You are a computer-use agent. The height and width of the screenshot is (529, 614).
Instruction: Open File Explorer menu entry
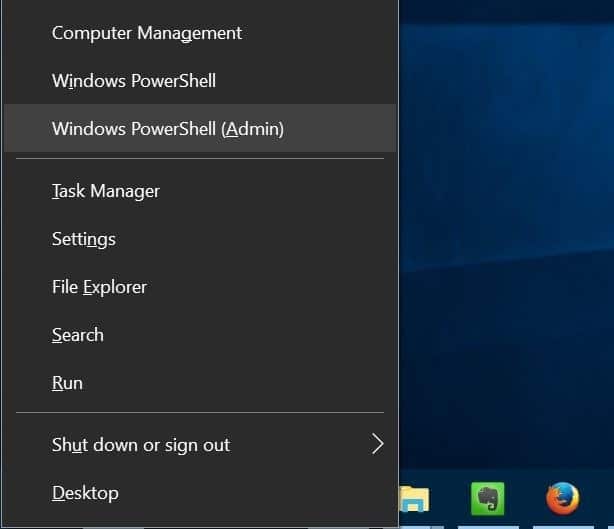(x=200, y=287)
